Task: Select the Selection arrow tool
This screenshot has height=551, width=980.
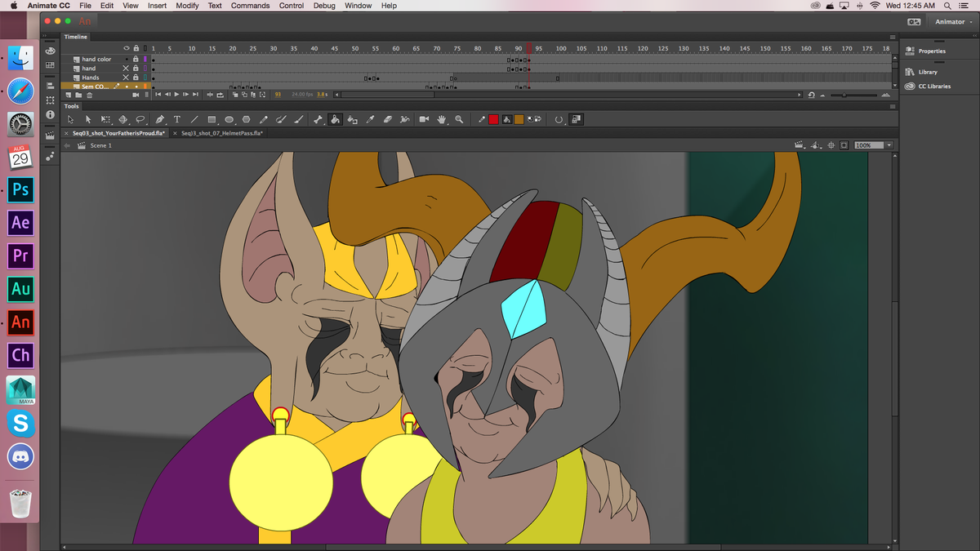Action: click(71, 119)
